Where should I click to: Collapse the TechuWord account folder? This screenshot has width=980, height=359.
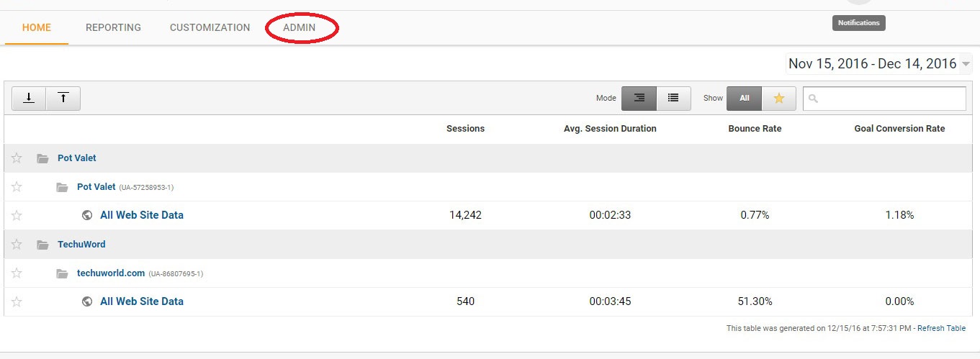(x=42, y=245)
